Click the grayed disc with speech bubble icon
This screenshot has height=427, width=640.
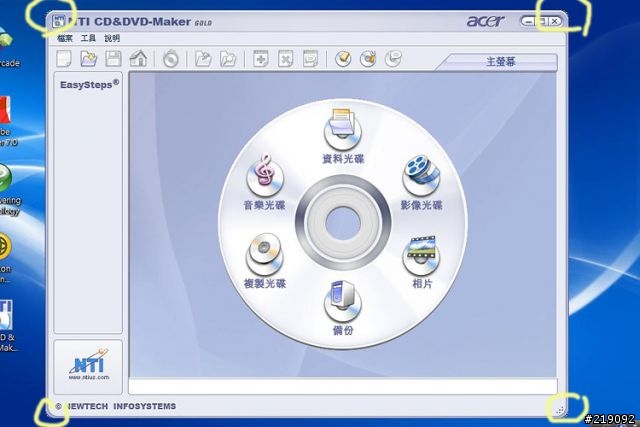pos(393,59)
